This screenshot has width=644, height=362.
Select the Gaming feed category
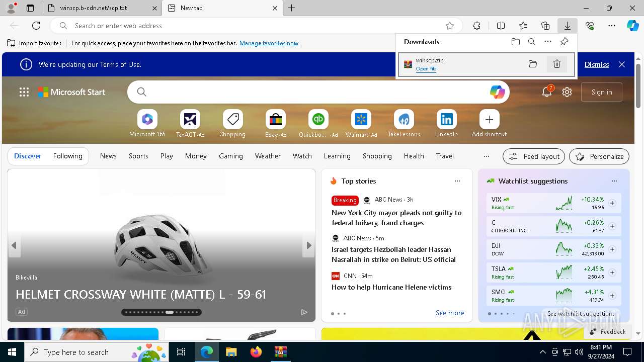(x=231, y=156)
